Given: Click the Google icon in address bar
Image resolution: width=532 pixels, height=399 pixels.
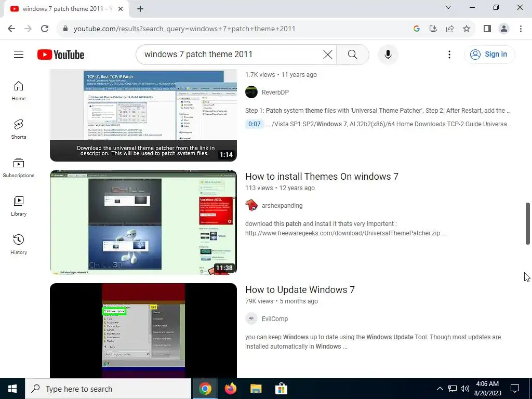Looking at the screenshot, I should [x=417, y=29].
